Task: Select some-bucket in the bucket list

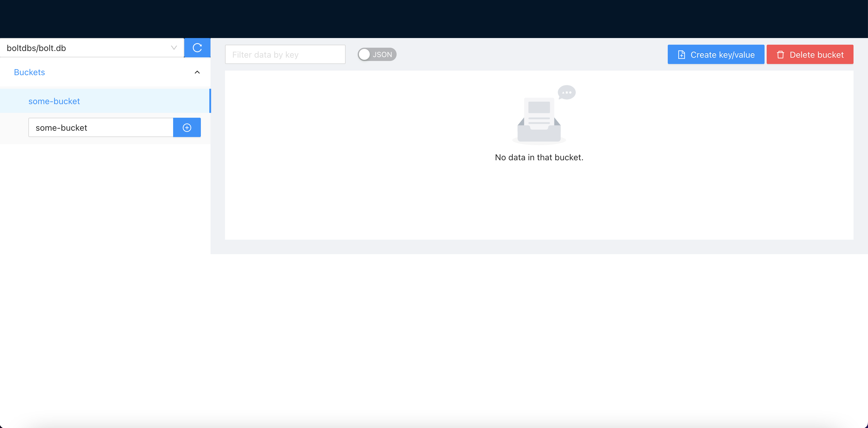Action: (54, 101)
